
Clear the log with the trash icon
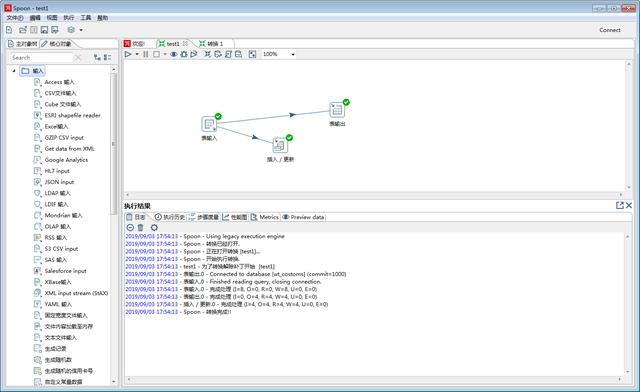[140, 227]
